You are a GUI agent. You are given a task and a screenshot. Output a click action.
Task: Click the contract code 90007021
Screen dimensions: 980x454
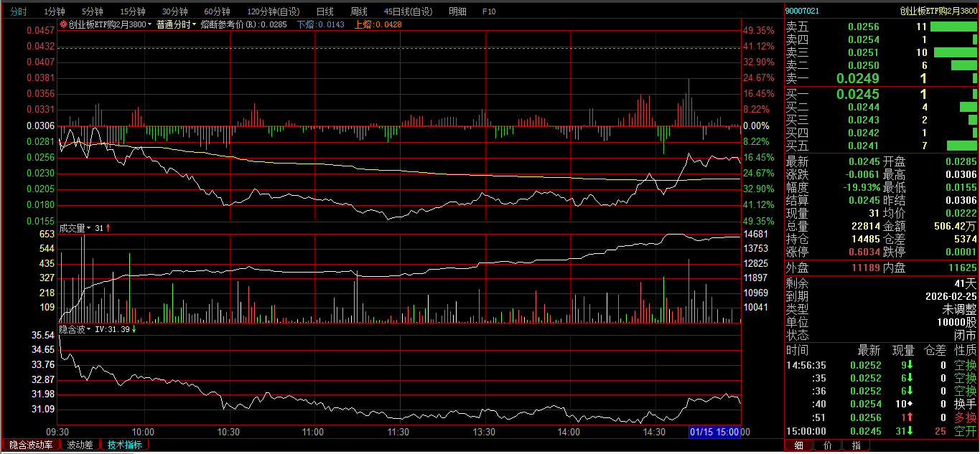[802, 11]
